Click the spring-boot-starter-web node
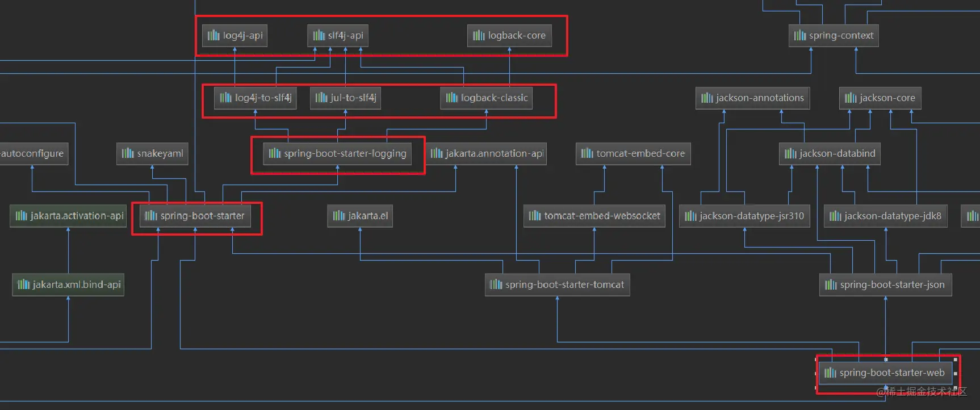Viewport: 980px width, 410px height. click(885, 373)
